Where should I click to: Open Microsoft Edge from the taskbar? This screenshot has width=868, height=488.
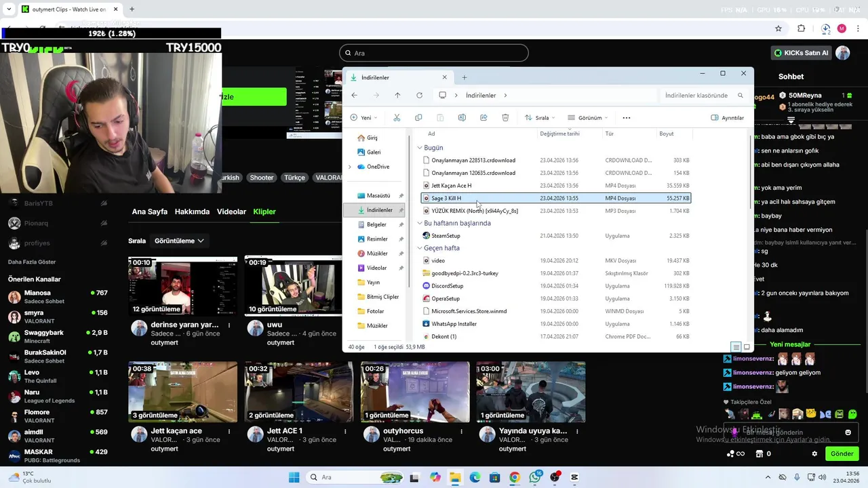tap(475, 477)
